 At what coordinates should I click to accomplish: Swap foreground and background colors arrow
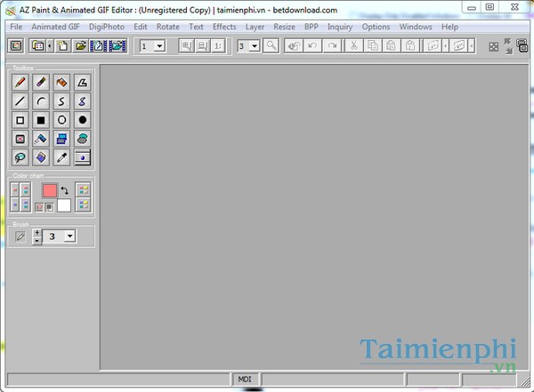[x=65, y=191]
